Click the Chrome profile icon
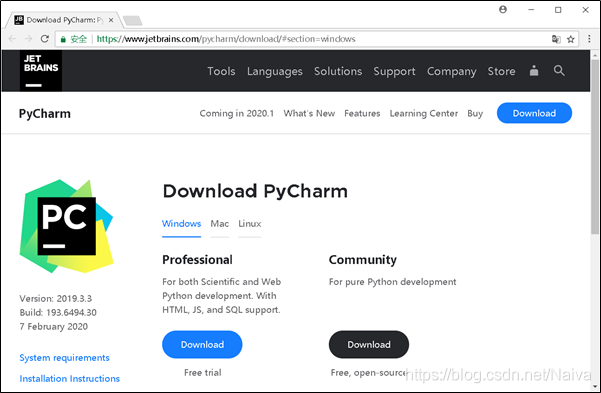601x393 pixels. click(503, 10)
